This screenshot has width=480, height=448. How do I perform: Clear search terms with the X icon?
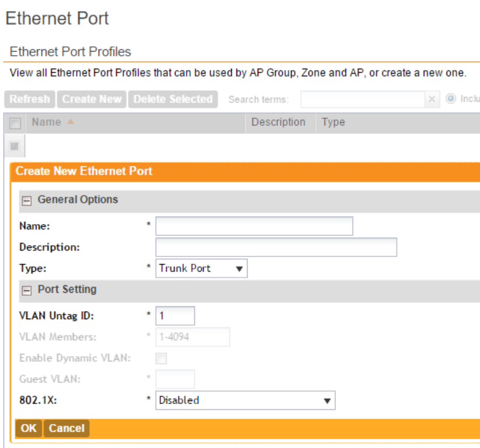point(432,99)
